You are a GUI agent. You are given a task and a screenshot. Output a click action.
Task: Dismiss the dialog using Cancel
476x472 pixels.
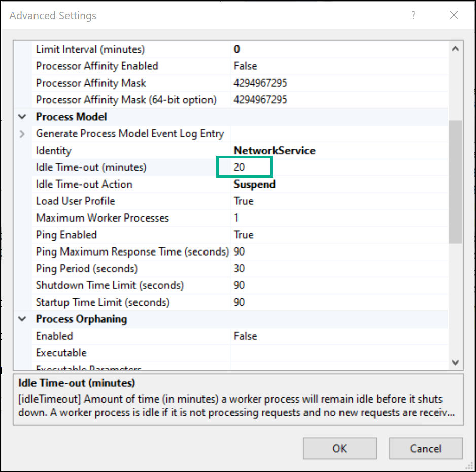pyautogui.click(x=425, y=448)
